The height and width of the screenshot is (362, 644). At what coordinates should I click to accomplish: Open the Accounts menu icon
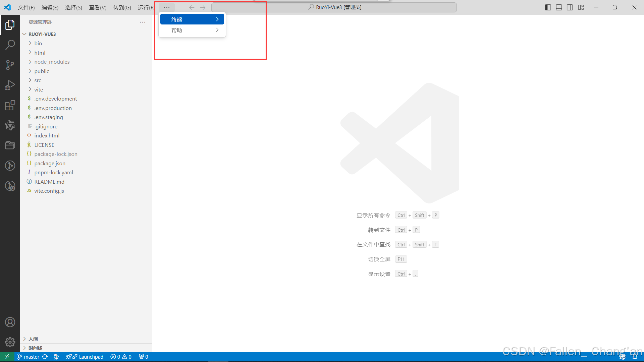(10, 322)
